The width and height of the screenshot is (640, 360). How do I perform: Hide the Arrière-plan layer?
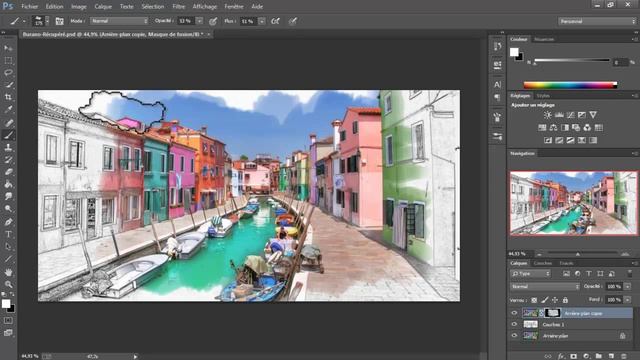tap(514, 336)
